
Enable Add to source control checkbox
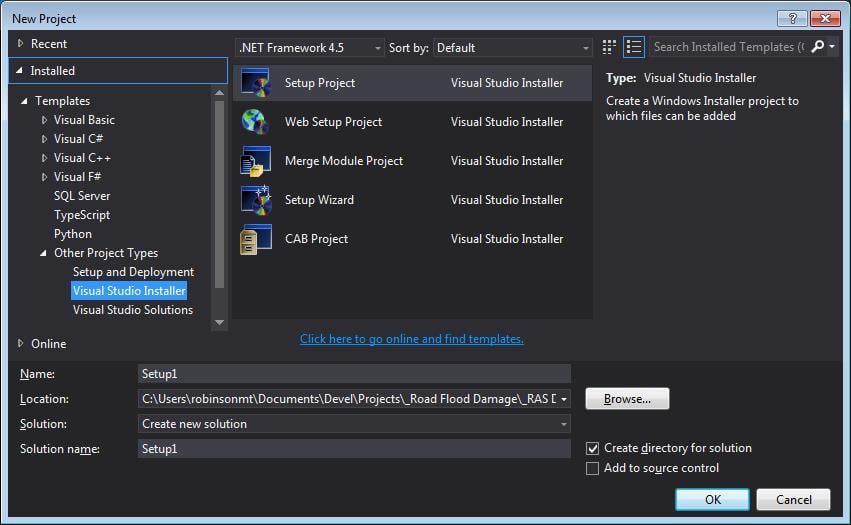point(592,468)
